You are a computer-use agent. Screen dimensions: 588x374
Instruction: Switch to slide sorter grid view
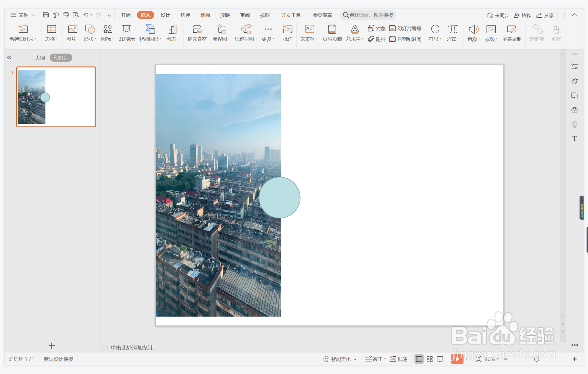[x=430, y=359]
